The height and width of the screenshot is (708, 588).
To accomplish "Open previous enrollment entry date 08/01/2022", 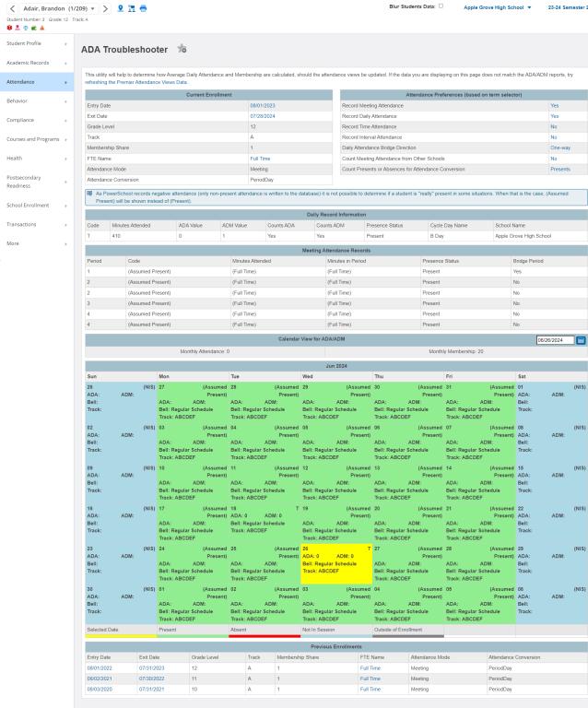I will 100,667.
